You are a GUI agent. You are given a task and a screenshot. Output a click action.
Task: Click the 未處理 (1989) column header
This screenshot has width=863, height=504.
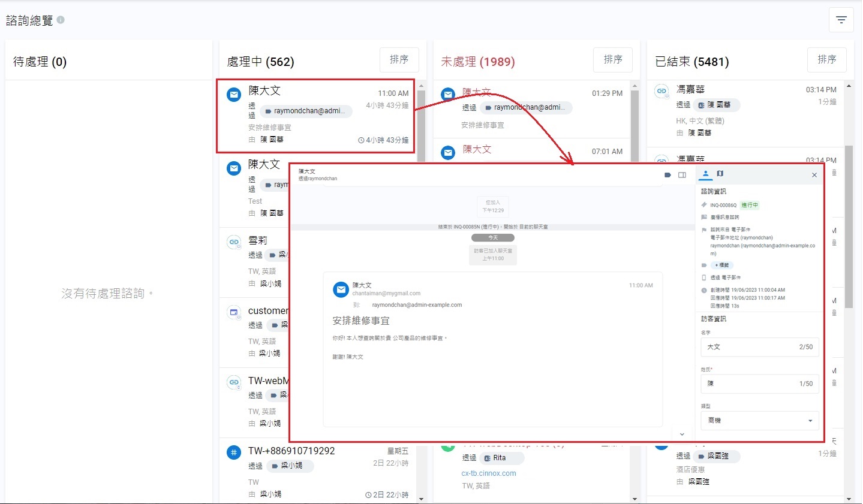point(478,62)
